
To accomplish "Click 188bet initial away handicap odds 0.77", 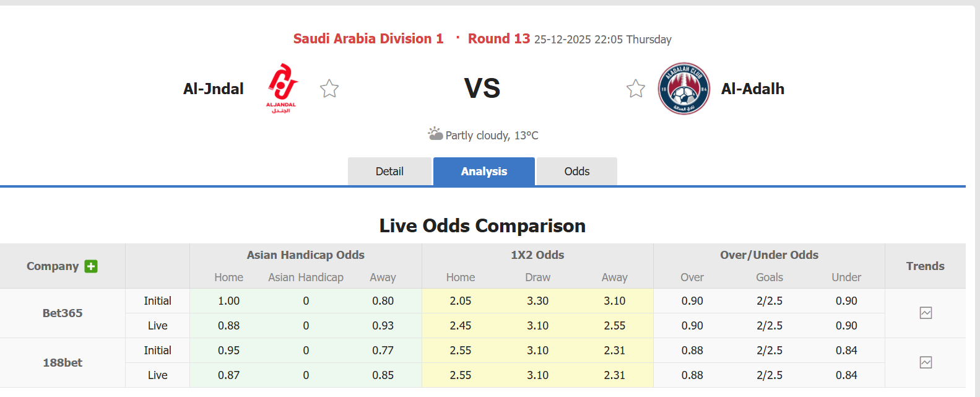I will (383, 350).
